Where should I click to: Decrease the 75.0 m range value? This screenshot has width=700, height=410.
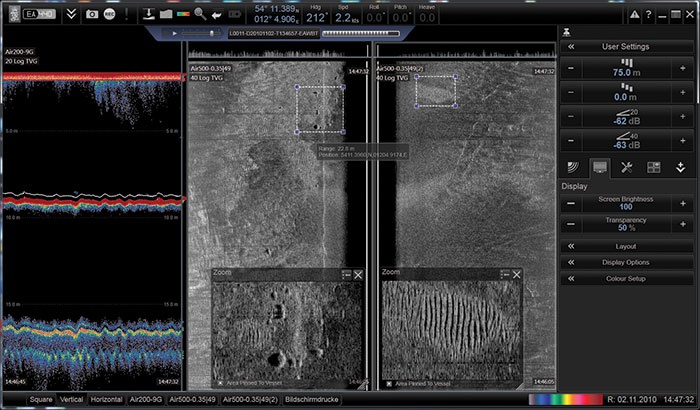(x=571, y=68)
